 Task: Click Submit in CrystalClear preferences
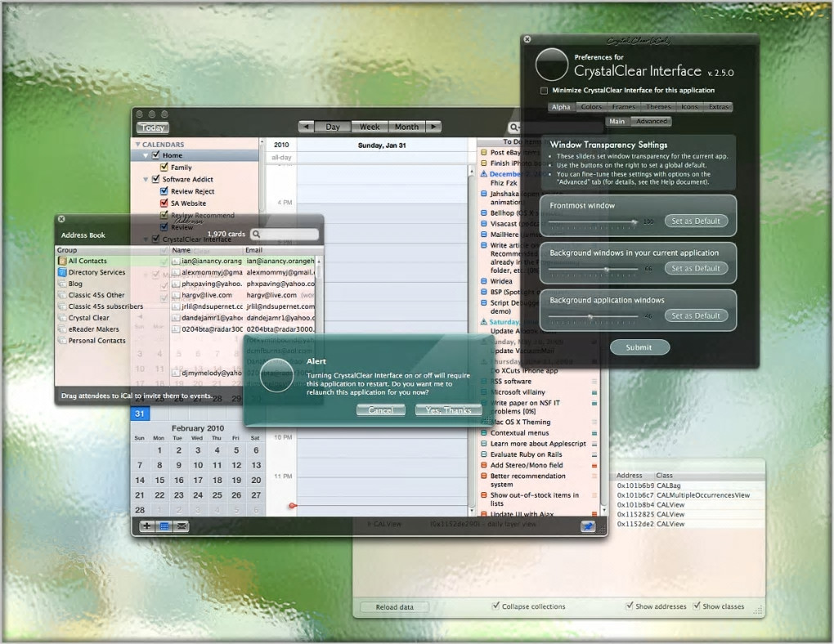click(639, 347)
